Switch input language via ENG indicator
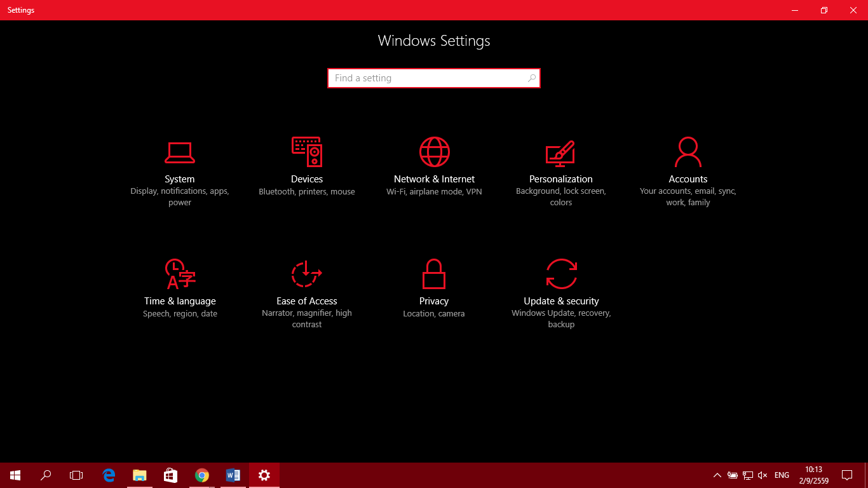The width and height of the screenshot is (868, 488). tap(782, 475)
